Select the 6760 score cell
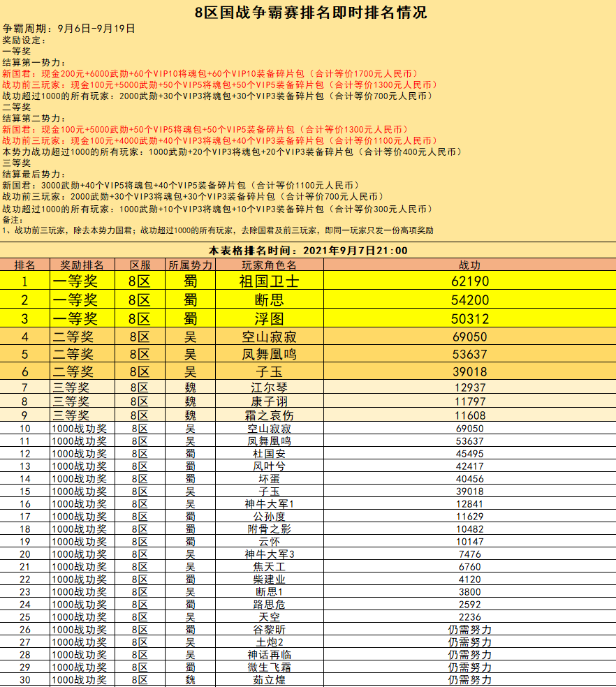The width and height of the screenshot is (616, 687). point(469,567)
